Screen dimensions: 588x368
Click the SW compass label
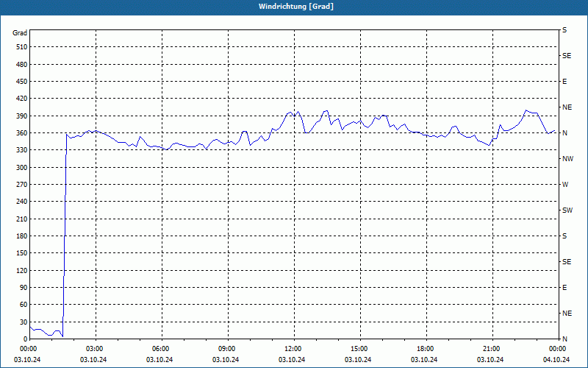(567, 210)
